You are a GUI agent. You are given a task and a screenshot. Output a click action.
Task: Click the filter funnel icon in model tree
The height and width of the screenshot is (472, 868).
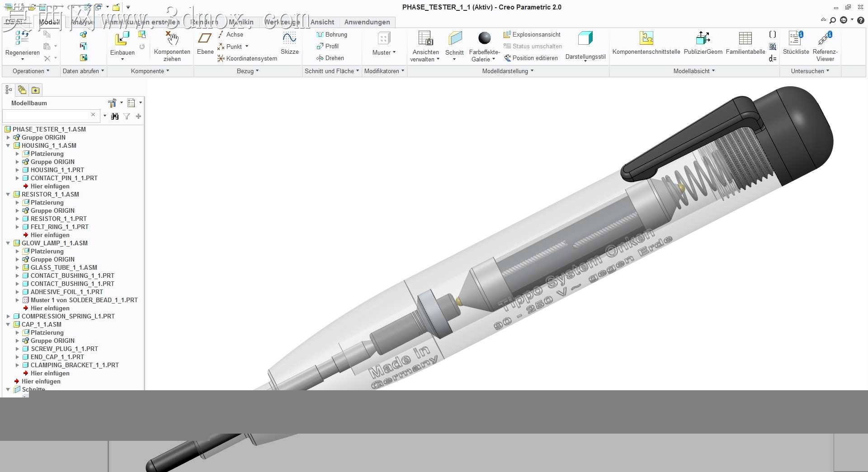[127, 117]
